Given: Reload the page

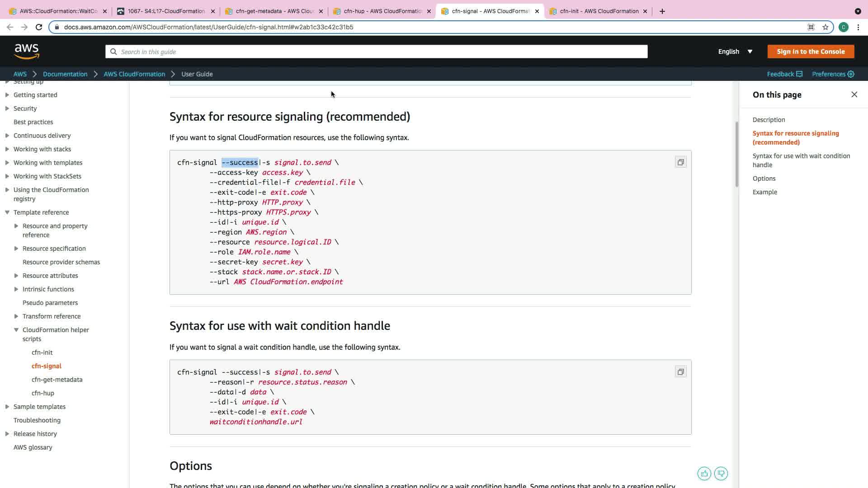Looking at the screenshot, I should coord(39,27).
